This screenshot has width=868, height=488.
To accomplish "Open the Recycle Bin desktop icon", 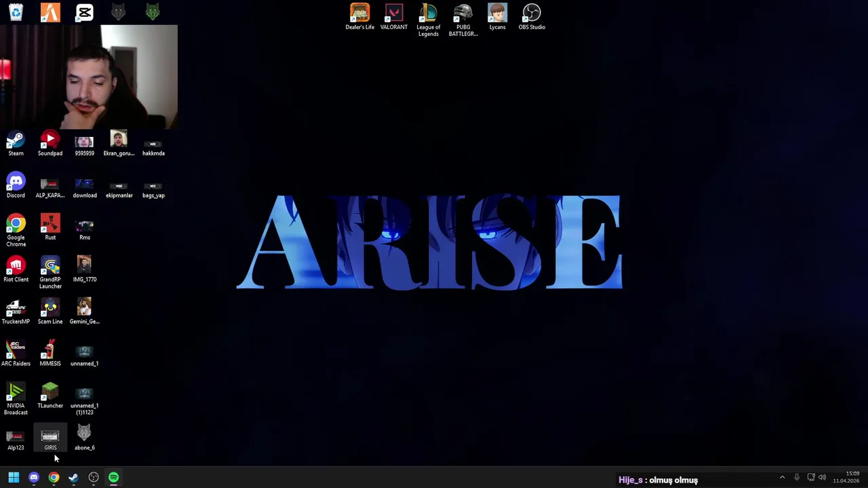I will click(x=16, y=12).
